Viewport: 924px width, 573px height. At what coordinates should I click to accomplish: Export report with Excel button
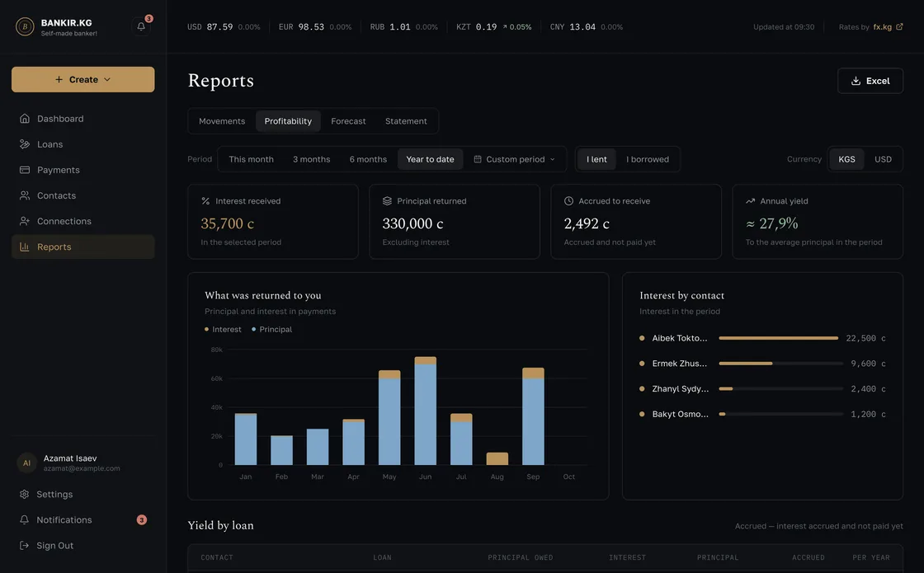click(x=870, y=81)
